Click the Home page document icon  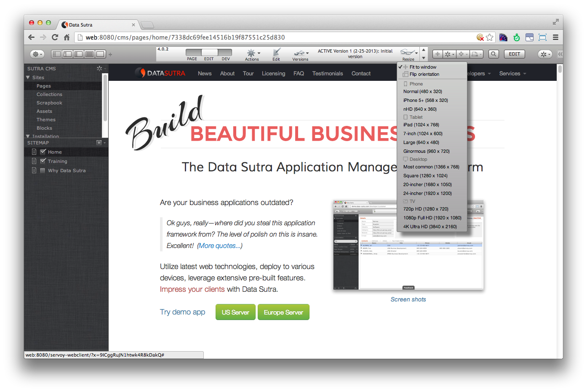coord(34,152)
